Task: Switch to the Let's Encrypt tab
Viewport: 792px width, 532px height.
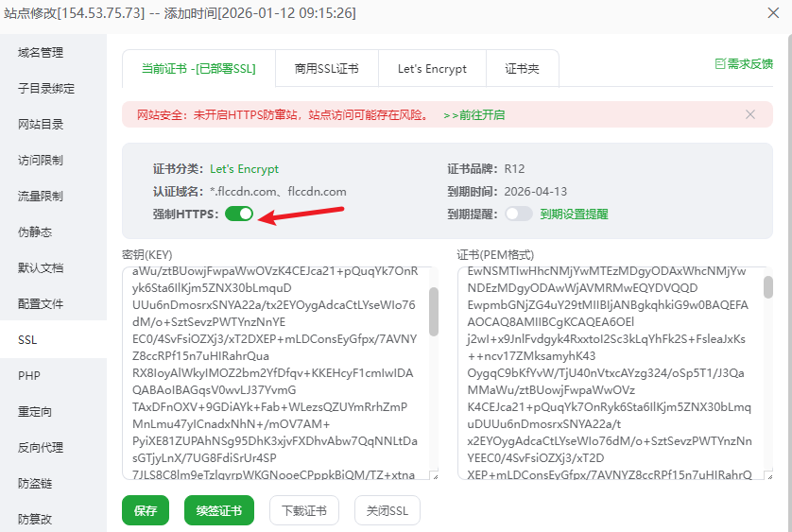Action: point(432,69)
